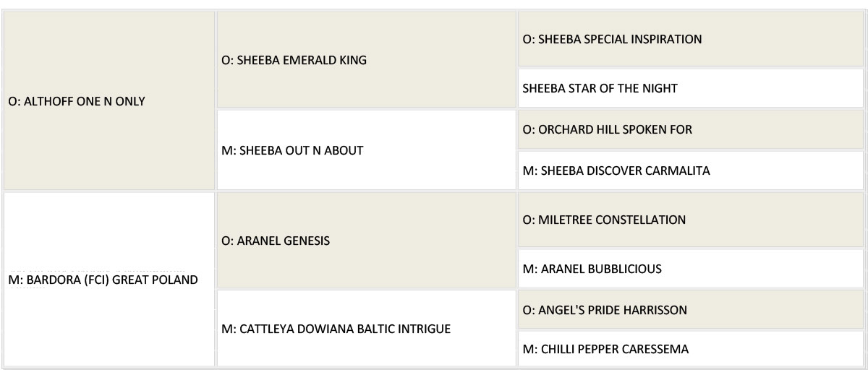Open CATTLEYA DOWIANA BALTIC INTRIGUE entry

click(x=336, y=329)
